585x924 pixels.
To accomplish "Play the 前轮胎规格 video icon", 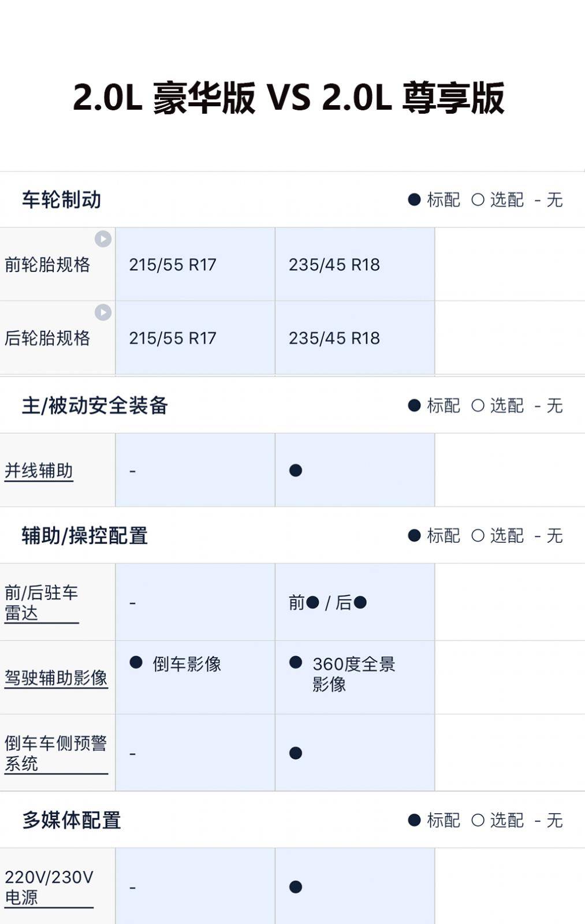I will (x=103, y=239).
